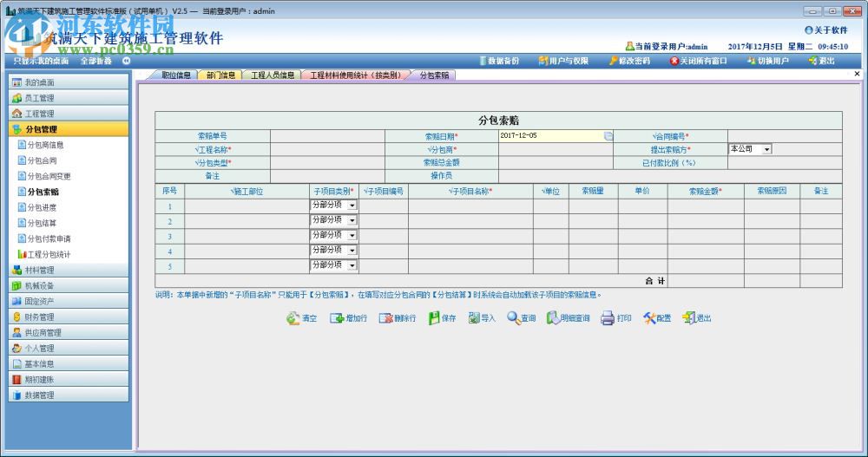Expand 我的桌面 in the sidebar
Screen dimensions: 868x457
[x=69, y=82]
